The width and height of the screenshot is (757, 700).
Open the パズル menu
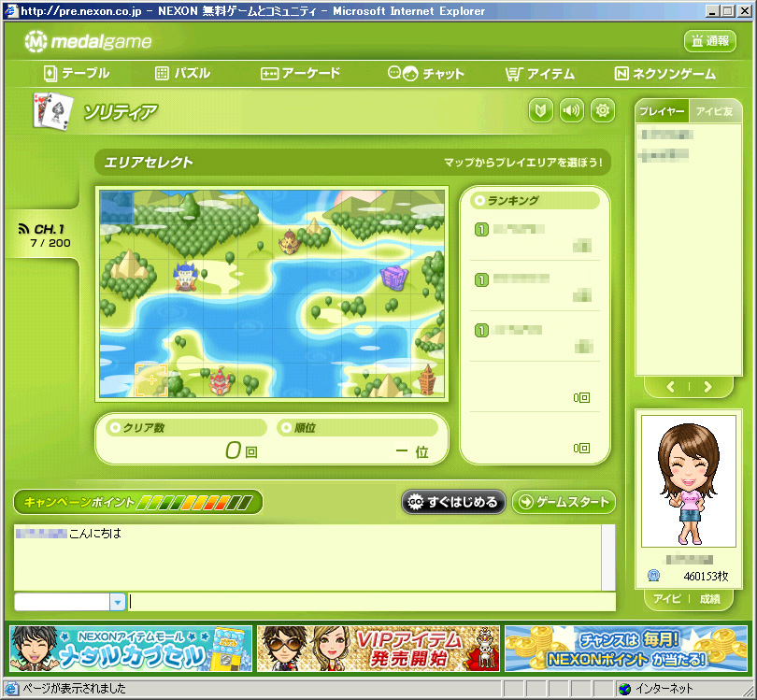pos(182,74)
